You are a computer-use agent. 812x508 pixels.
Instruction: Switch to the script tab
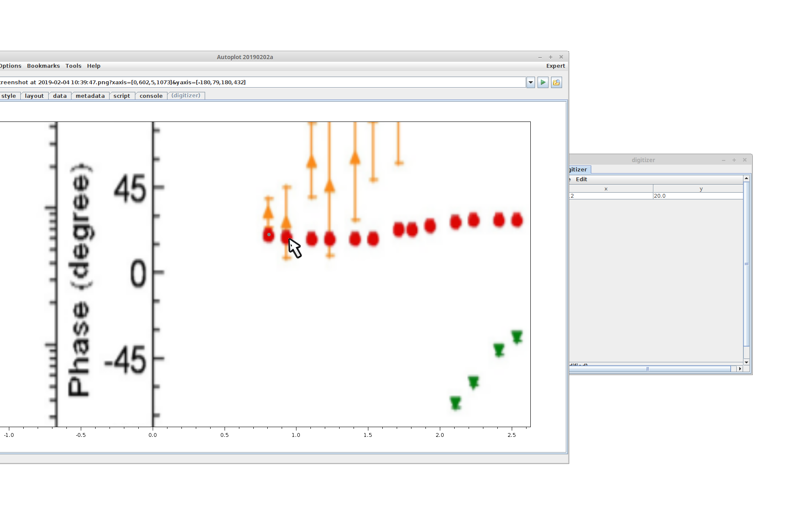[x=121, y=96]
